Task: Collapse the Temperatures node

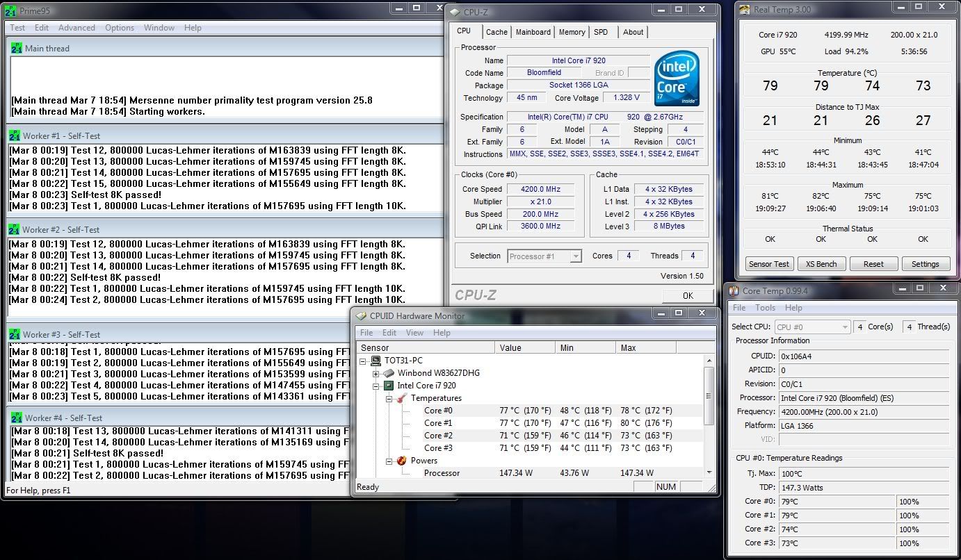Action: tap(389, 398)
